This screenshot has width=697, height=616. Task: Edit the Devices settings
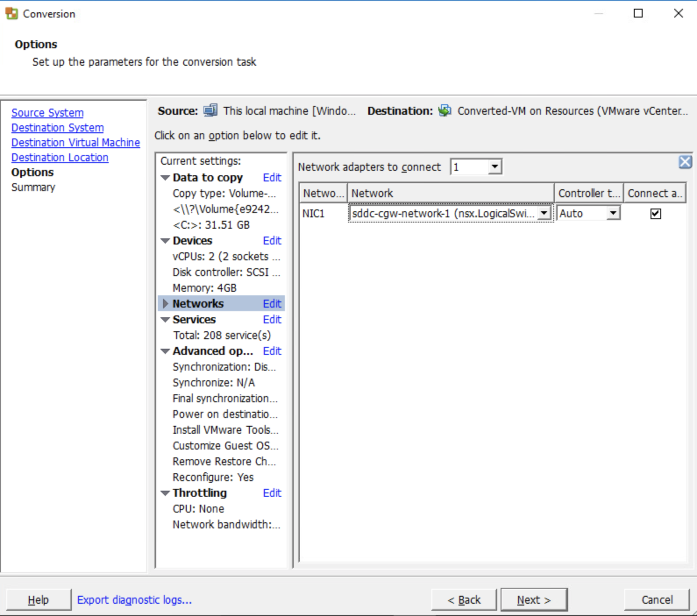point(272,241)
